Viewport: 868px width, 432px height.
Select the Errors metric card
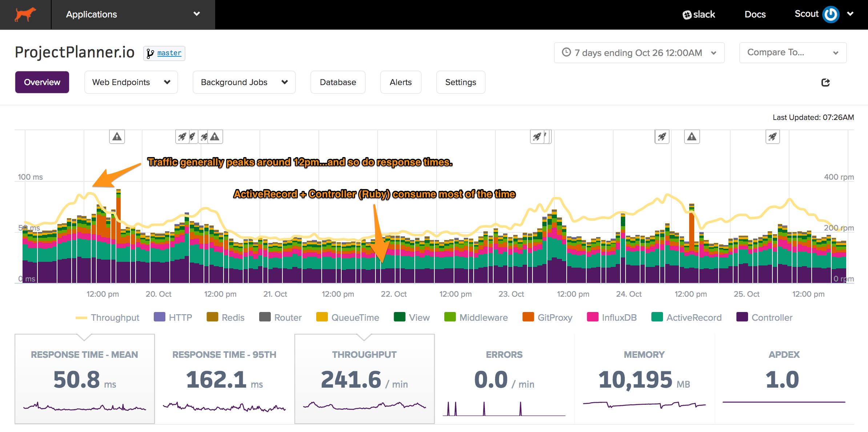point(505,379)
